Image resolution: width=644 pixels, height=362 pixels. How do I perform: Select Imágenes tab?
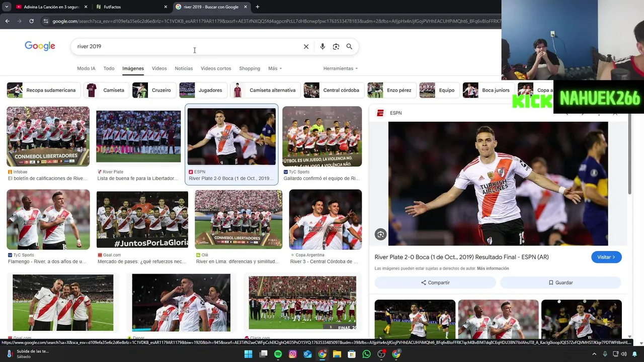coord(133,68)
